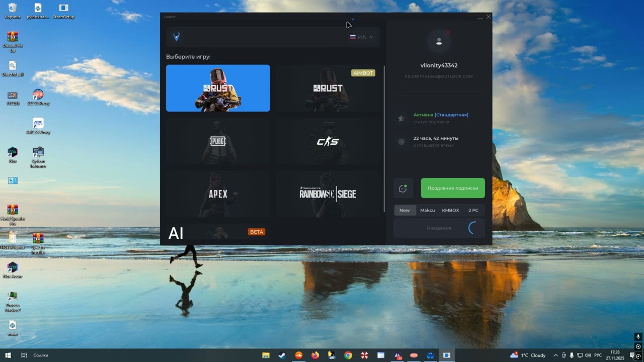This screenshot has height=362, width=644.
Task: Click the red X near avatar
Action: pos(448,32)
